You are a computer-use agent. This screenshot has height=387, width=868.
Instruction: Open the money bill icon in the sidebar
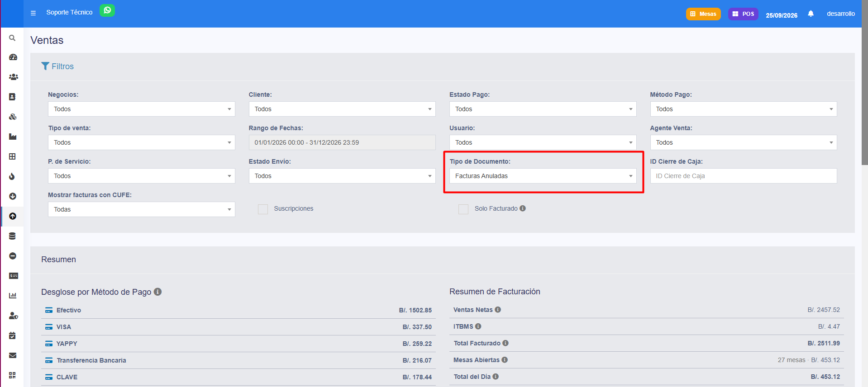[14, 276]
